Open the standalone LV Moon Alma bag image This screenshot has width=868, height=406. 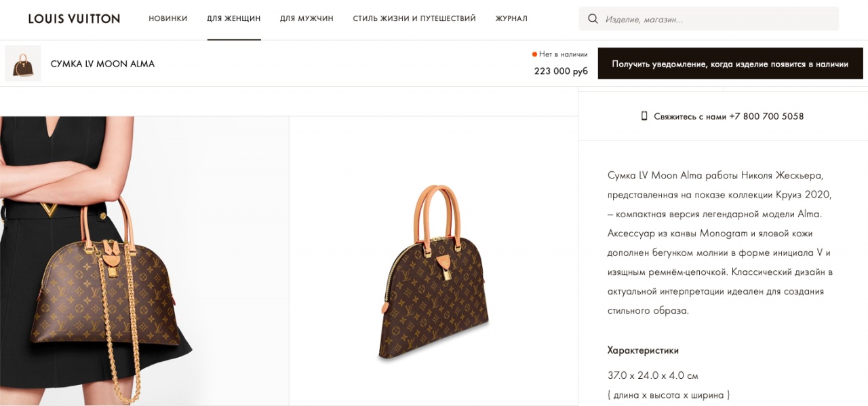tap(434, 272)
